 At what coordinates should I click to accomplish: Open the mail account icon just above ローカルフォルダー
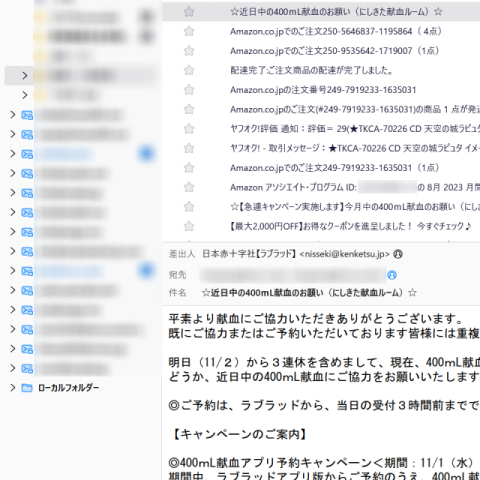pos(27,368)
